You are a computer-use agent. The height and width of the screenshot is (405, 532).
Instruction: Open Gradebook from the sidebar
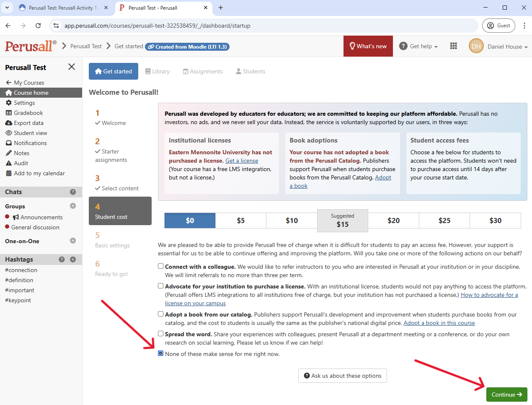tap(28, 113)
